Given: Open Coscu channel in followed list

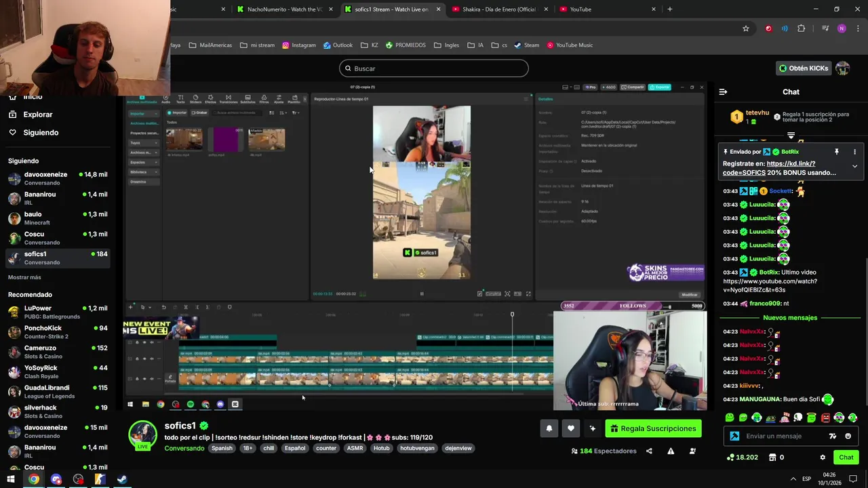Looking at the screenshot, I should (x=58, y=238).
